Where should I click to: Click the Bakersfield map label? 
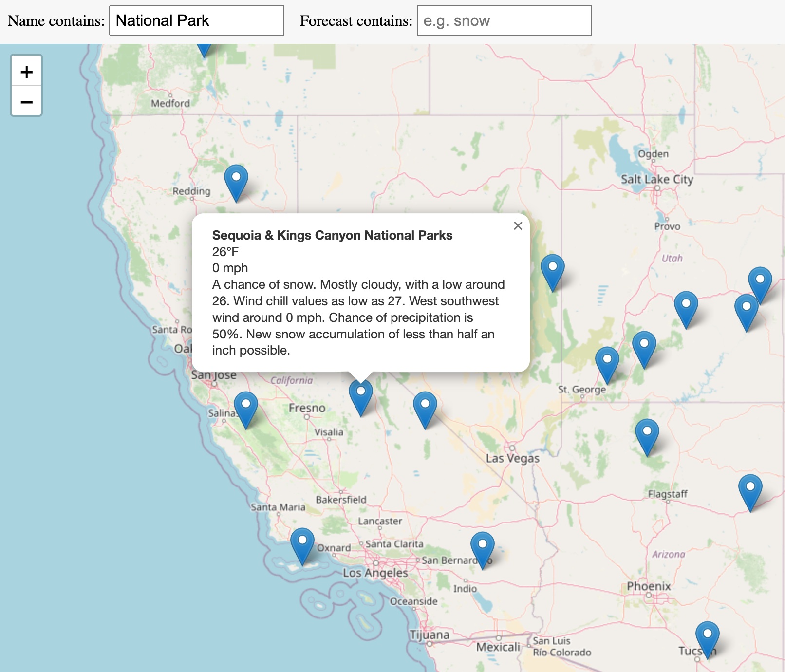[x=341, y=500]
